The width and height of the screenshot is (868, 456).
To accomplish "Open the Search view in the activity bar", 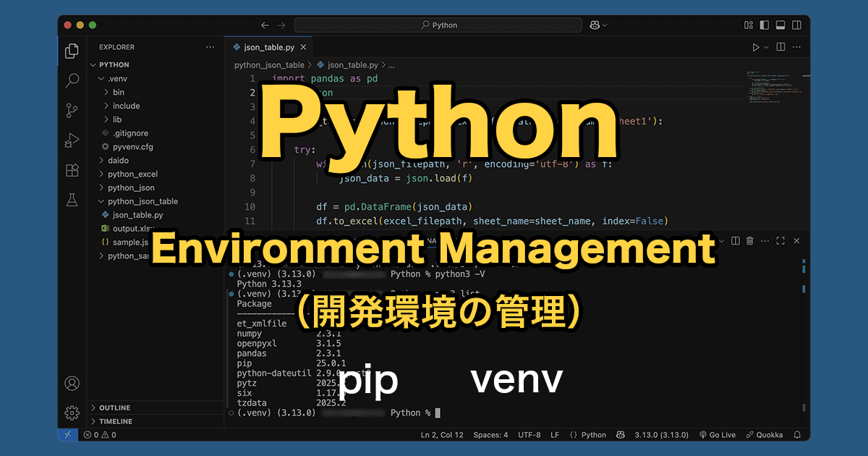I will click(x=72, y=80).
